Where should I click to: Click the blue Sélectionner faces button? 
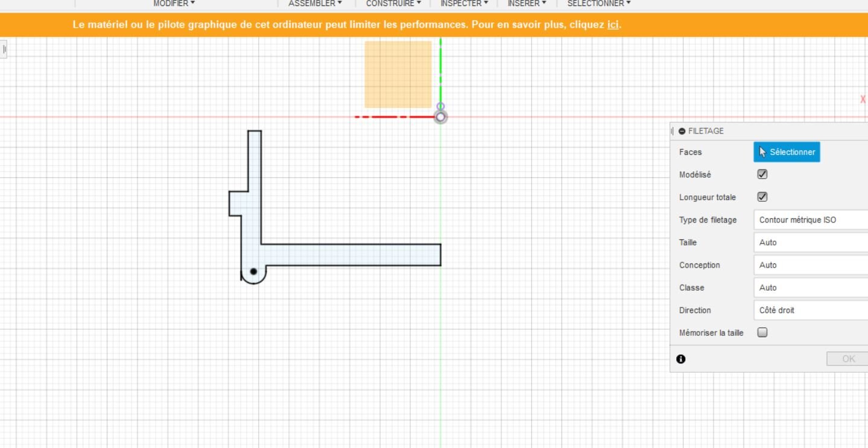(787, 152)
